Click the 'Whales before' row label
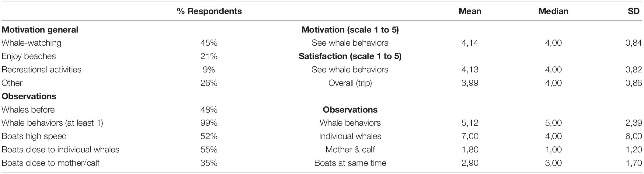Image resolution: width=644 pixels, height=174 pixels. click(x=28, y=110)
